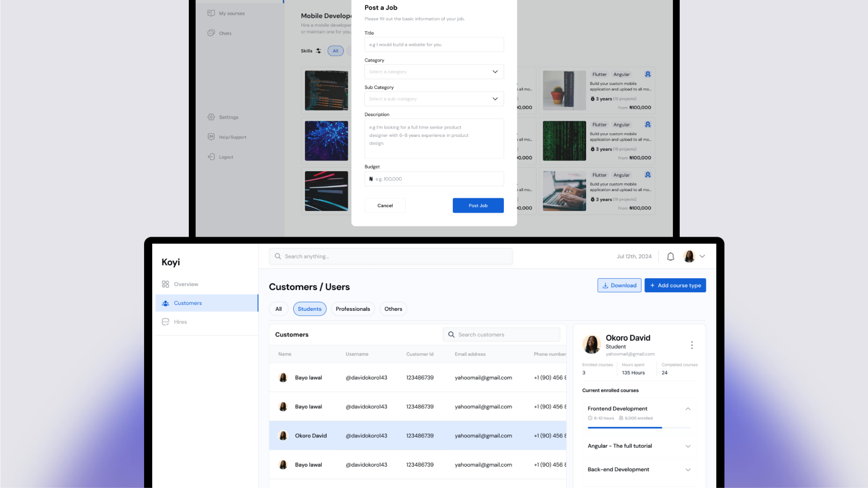Click the Download button
The image size is (868, 488).
619,285
